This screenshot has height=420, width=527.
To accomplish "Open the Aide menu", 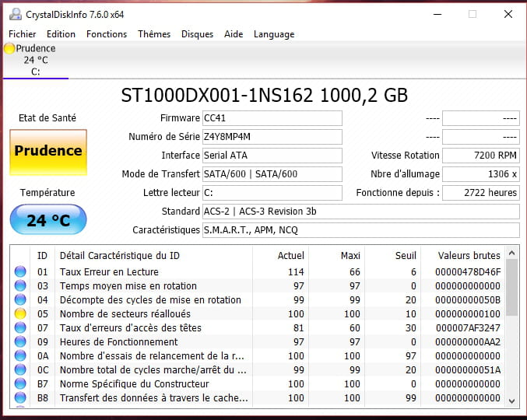I will pos(234,34).
